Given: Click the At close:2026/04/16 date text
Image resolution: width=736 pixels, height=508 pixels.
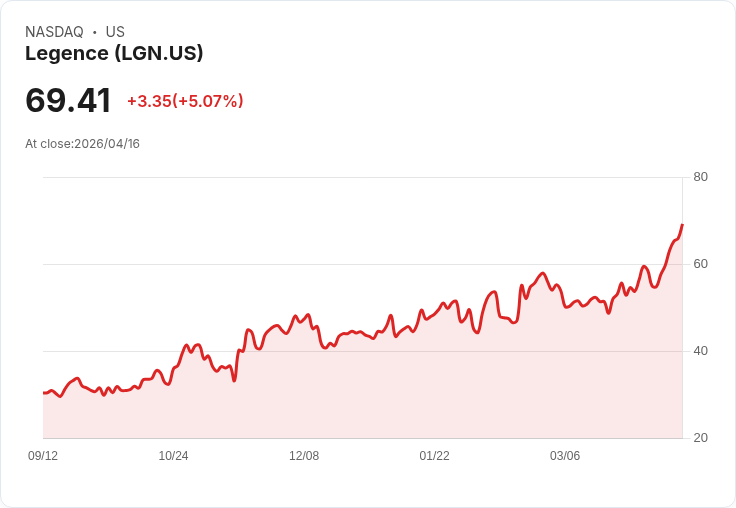Looking at the screenshot, I should pos(82,143).
